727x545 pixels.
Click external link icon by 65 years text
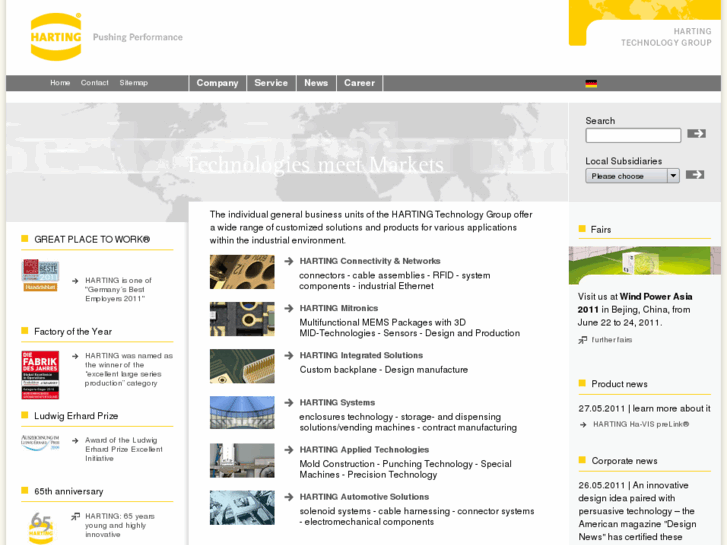coord(75,516)
